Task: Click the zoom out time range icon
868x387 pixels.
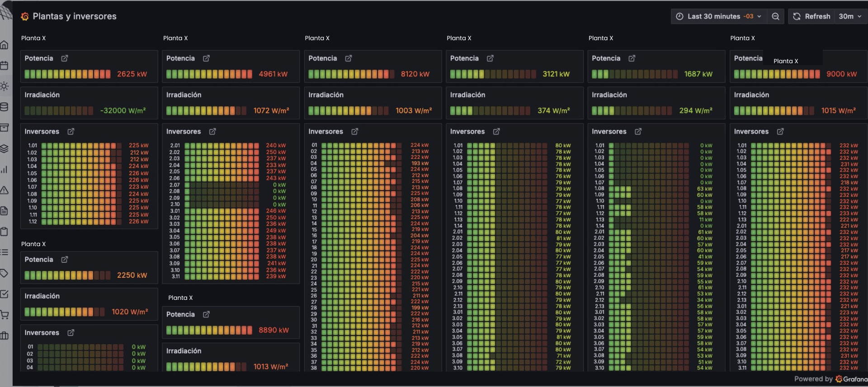Action: tap(775, 16)
